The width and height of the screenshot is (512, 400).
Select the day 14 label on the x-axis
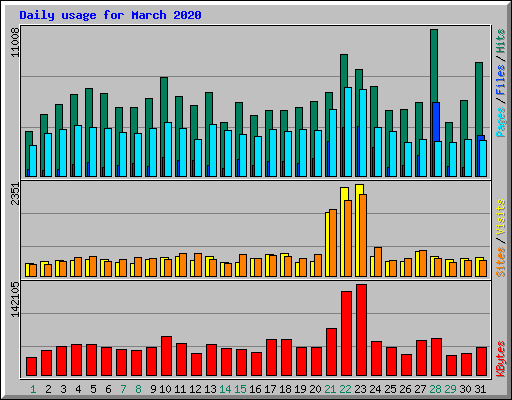pyautogui.click(x=225, y=389)
